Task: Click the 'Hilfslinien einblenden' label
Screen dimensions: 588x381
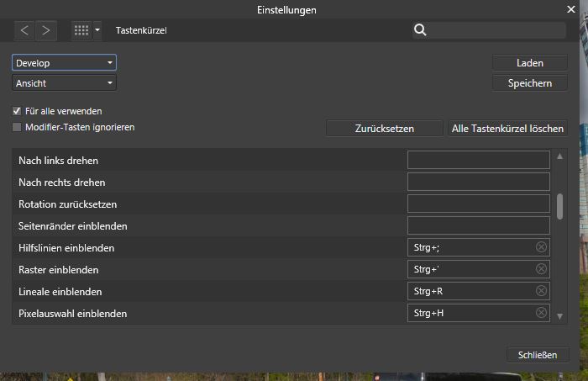Action: click(x=66, y=248)
